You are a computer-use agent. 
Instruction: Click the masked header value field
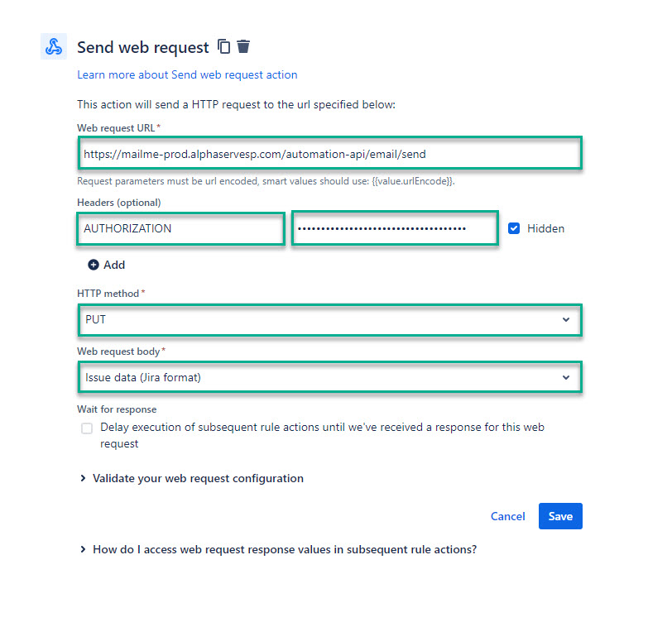point(395,228)
